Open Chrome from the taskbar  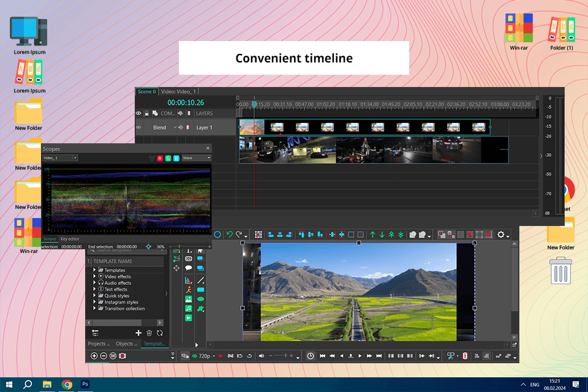(67, 384)
